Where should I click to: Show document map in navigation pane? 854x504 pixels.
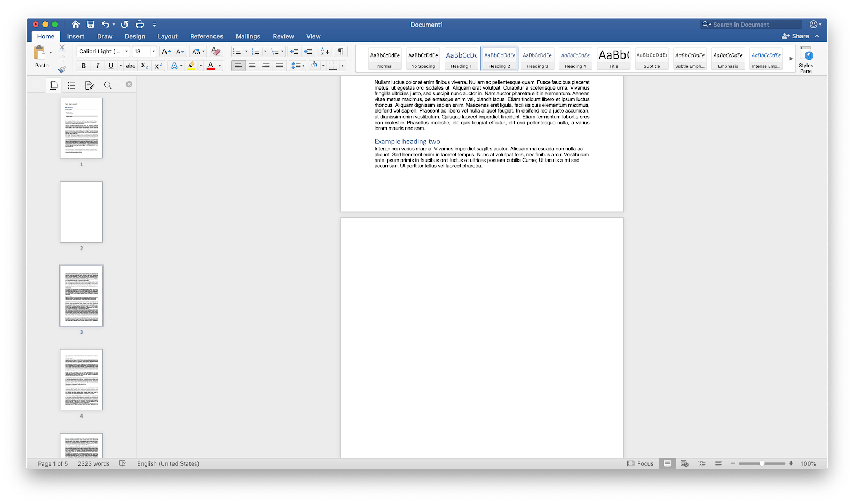point(72,85)
